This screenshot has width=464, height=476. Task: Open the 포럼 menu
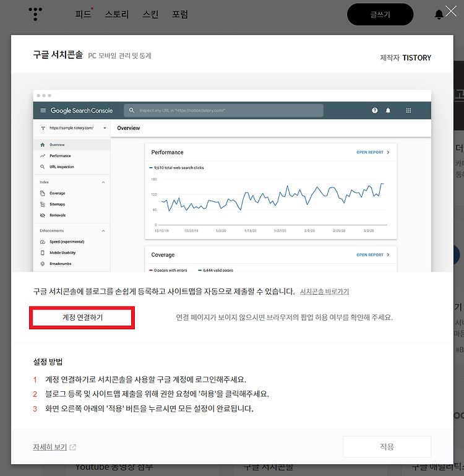click(180, 14)
